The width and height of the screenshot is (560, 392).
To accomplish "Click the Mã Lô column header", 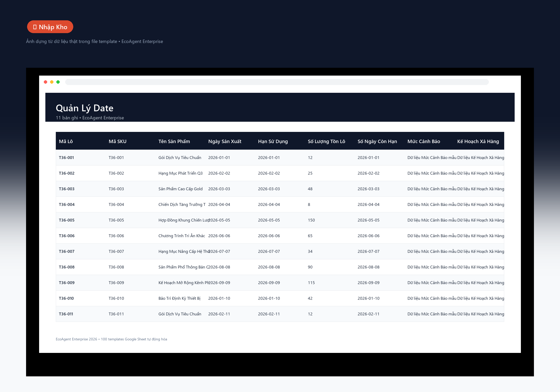I will tap(66, 141).
